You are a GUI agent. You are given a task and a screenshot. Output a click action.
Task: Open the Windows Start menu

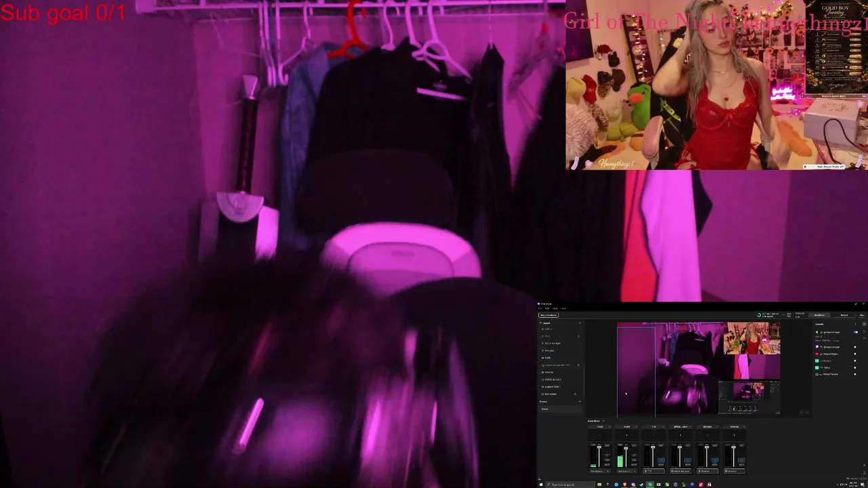(x=540, y=485)
